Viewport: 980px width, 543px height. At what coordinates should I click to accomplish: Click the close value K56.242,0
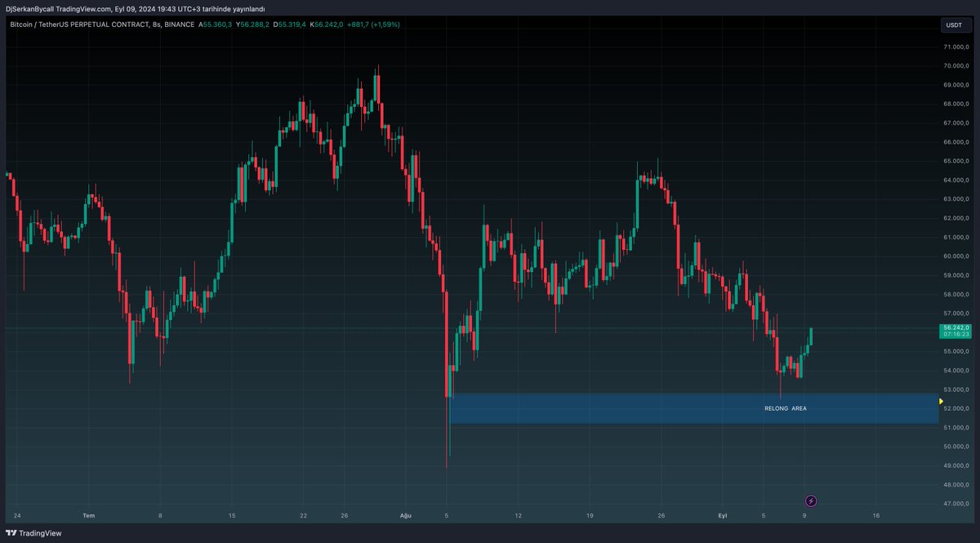pos(327,24)
